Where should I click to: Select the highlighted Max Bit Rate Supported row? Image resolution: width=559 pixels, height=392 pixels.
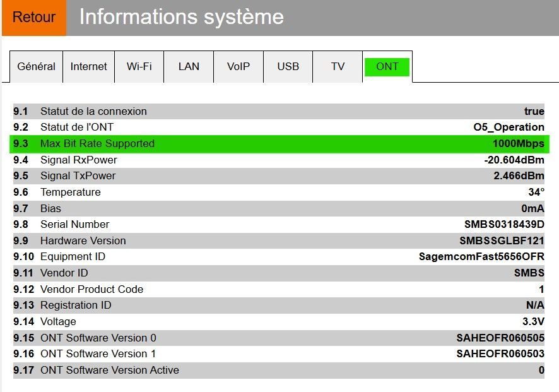(x=279, y=143)
